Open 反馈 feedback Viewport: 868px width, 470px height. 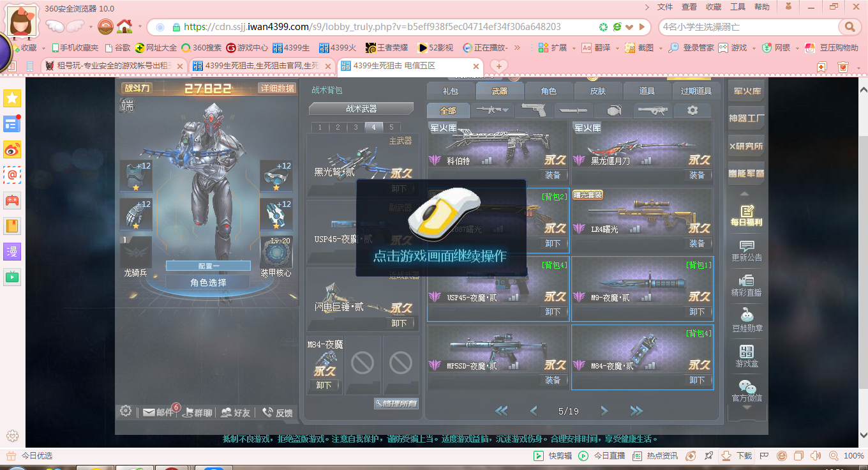(277, 413)
